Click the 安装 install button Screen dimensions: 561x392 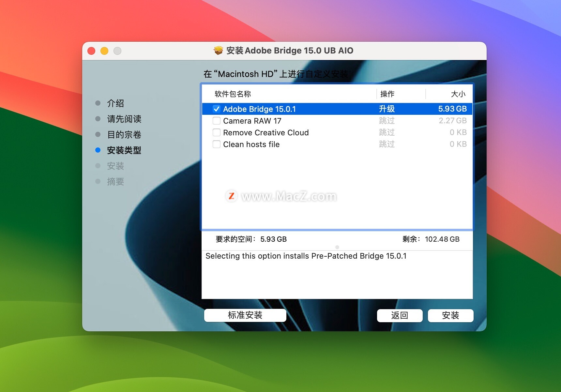[450, 315]
